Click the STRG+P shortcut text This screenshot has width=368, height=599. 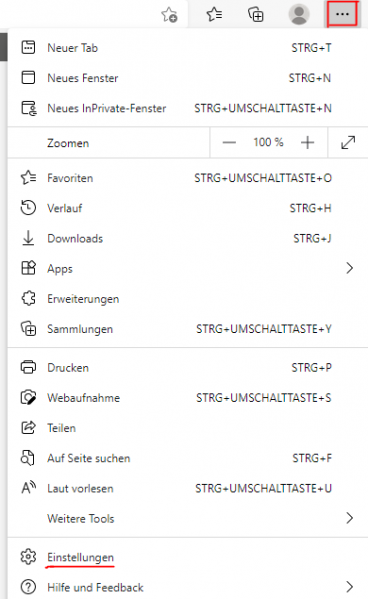[311, 367]
